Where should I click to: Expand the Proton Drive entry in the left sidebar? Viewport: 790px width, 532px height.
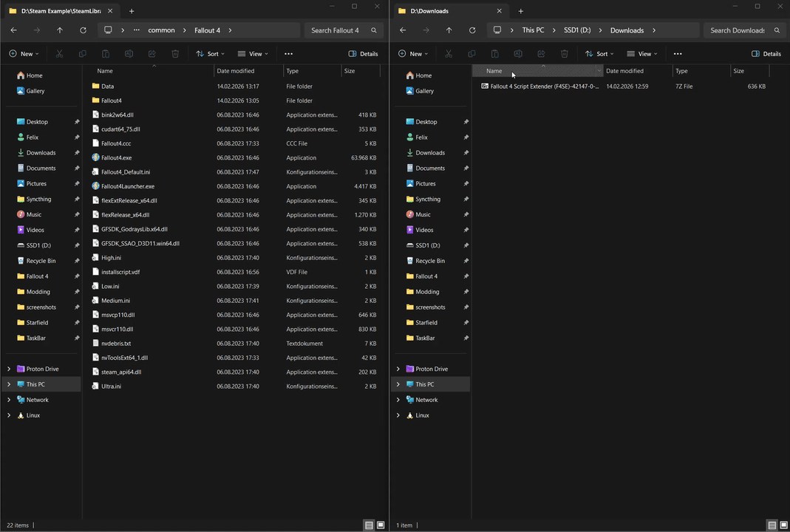[x=8, y=369]
